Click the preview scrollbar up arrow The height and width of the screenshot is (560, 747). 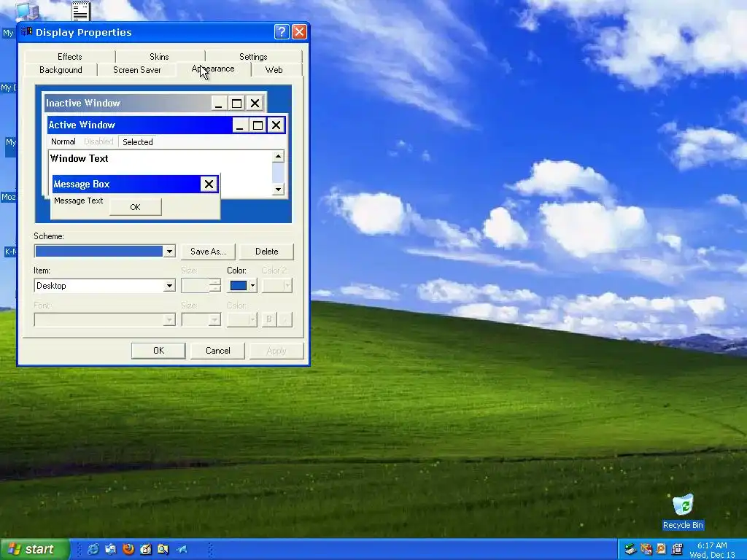(x=278, y=156)
